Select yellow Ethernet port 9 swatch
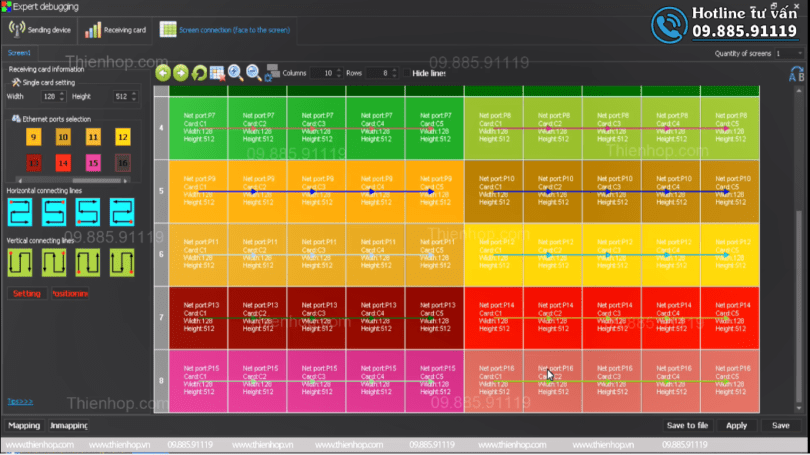810x455 pixels. [33, 137]
